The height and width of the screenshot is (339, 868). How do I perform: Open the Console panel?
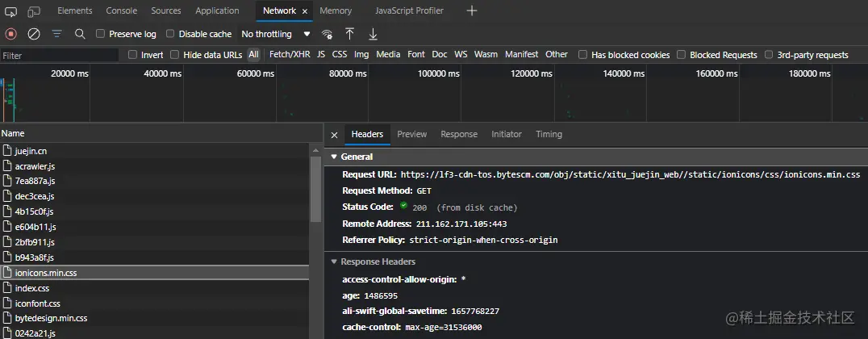(121, 10)
